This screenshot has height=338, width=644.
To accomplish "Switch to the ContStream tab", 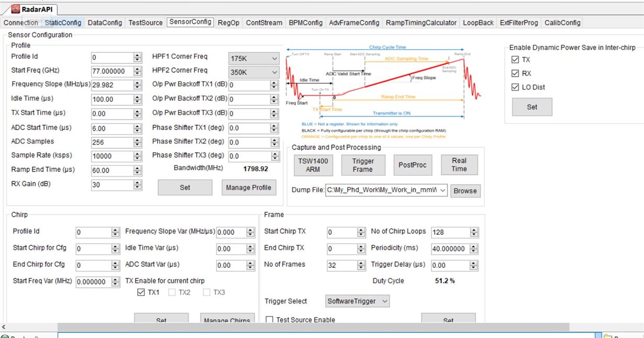I will click(264, 23).
